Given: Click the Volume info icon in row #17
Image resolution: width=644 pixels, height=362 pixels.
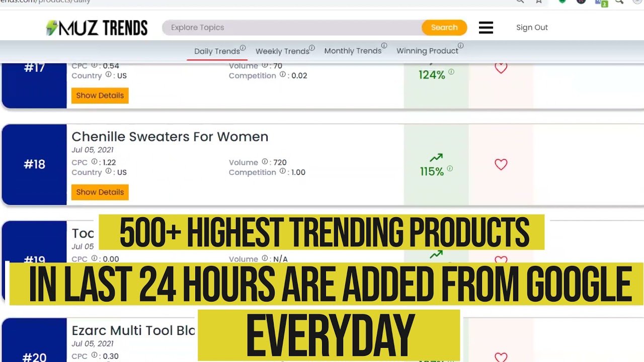Looking at the screenshot, I should (x=265, y=65).
